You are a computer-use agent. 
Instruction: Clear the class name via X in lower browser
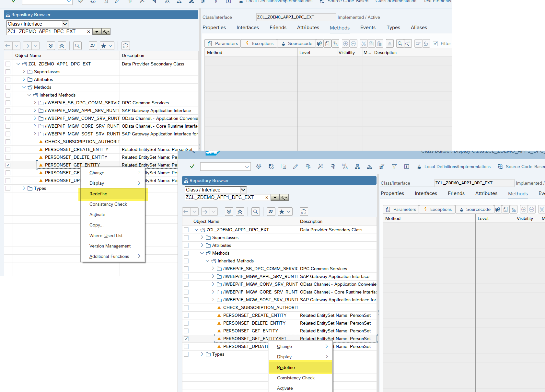point(267,197)
